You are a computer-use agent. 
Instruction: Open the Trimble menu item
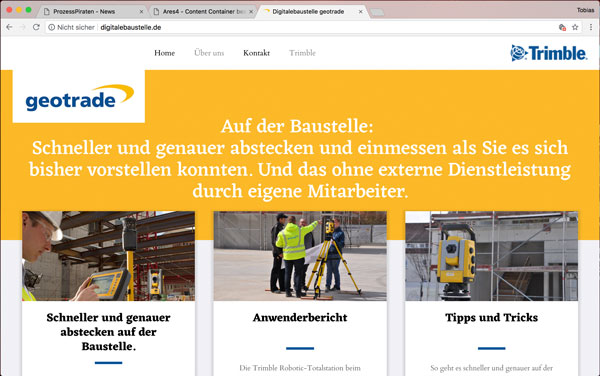302,53
